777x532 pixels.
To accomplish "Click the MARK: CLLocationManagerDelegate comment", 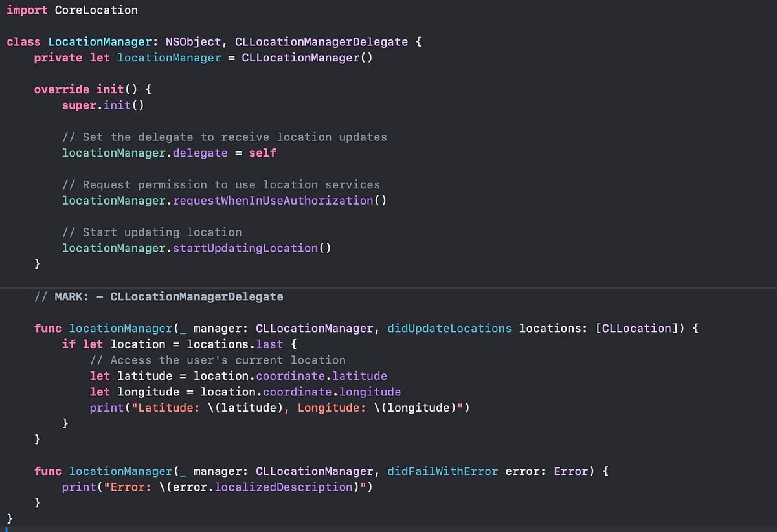I will (x=159, y=296).
